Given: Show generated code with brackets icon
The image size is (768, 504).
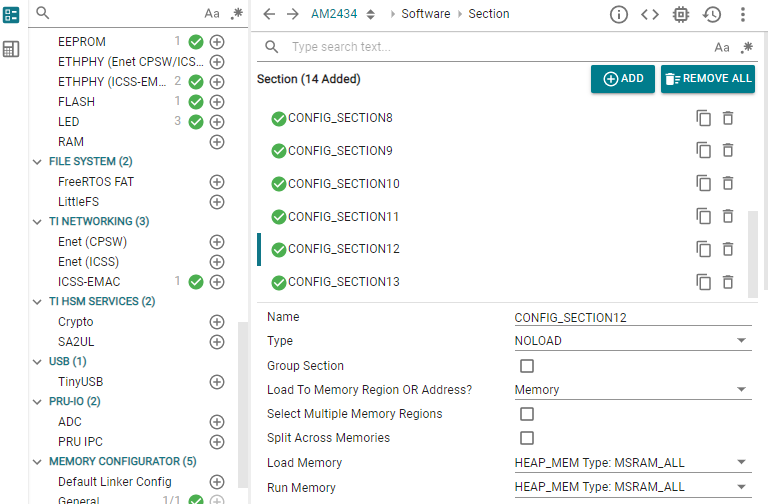Looking at the screenshot, I should click(650, 14).
